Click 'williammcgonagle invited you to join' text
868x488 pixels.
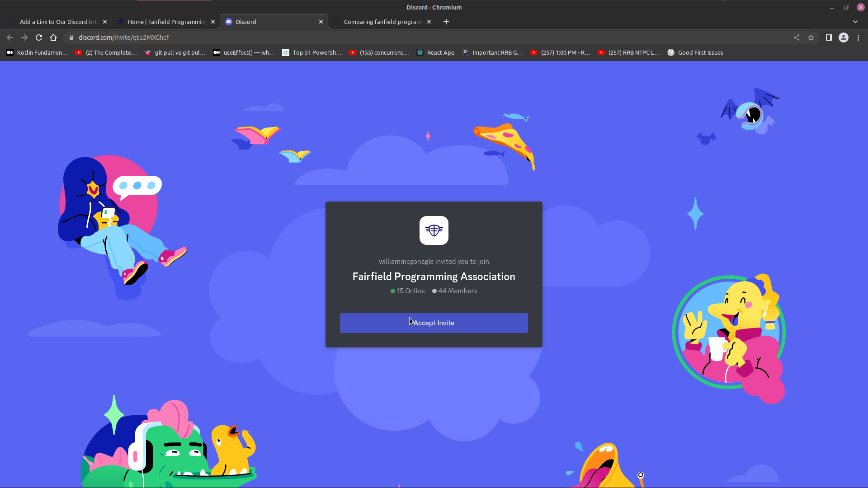pos(434,262)
